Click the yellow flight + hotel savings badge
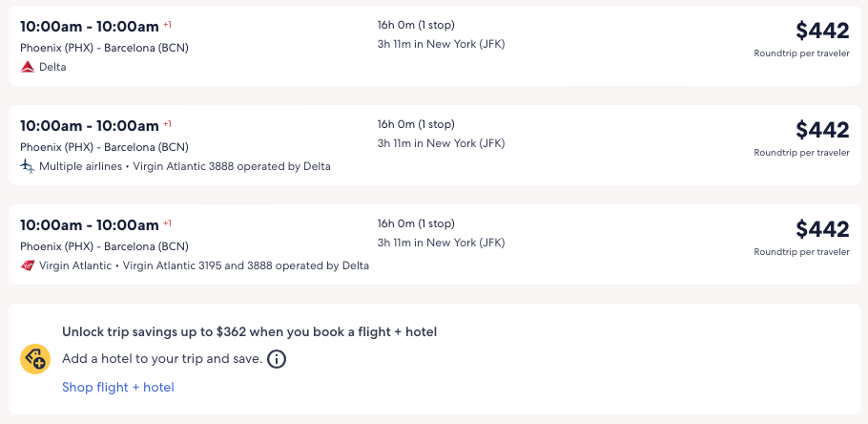Image resolution: width=868 pixels, height=424 pixels. (x=35, y=359)
